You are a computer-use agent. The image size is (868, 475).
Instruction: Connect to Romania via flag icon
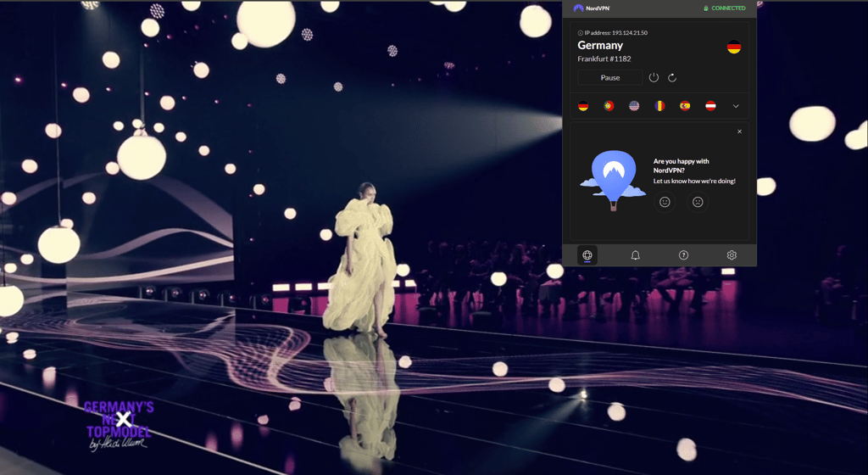(x=659, y=106)
